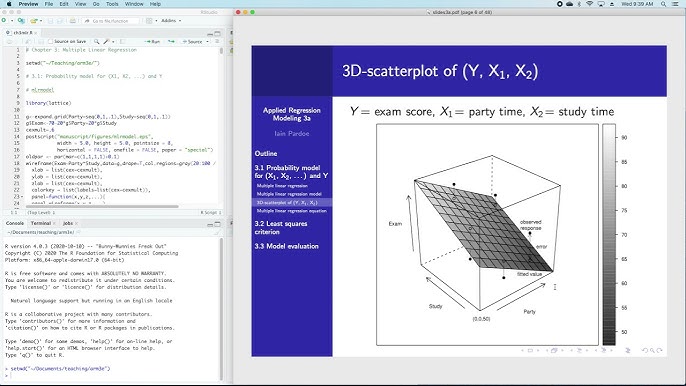Image resolution: width=686 pixels, height=386 pixels.
Task: Open Spotlight search in the macOS menu bar
Action: click(663, 4)
